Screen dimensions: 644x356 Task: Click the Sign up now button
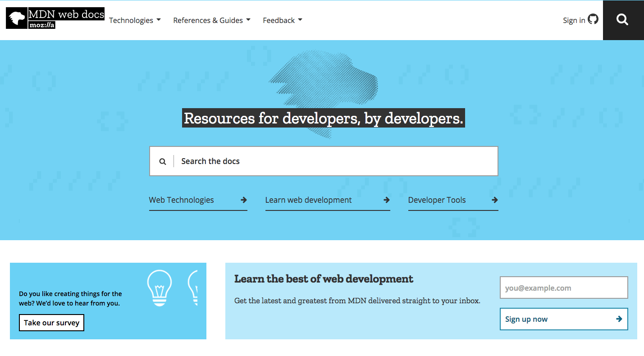pos(564,319)
